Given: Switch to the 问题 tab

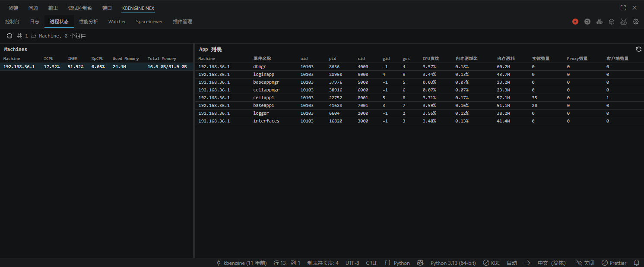Looking at the screenshot, I should 33,8.
